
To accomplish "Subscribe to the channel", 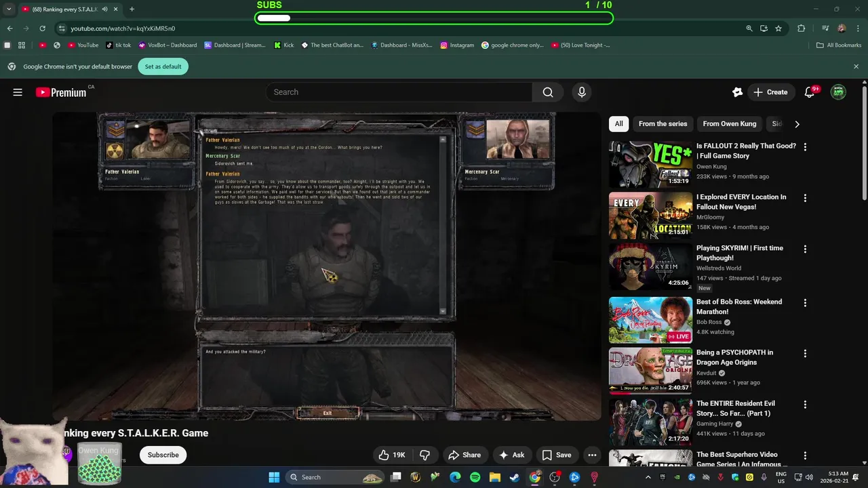I will click(x=163, y=455).
